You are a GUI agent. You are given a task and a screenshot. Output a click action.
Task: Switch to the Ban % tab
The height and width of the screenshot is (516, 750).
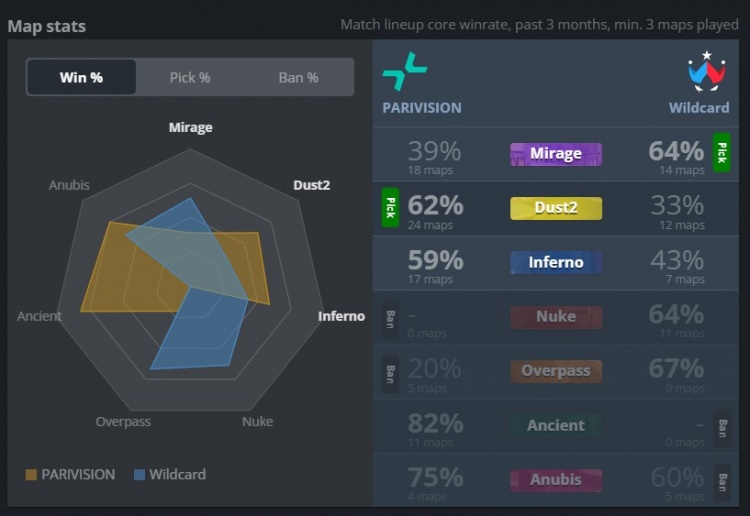click(x=298, y=77)
